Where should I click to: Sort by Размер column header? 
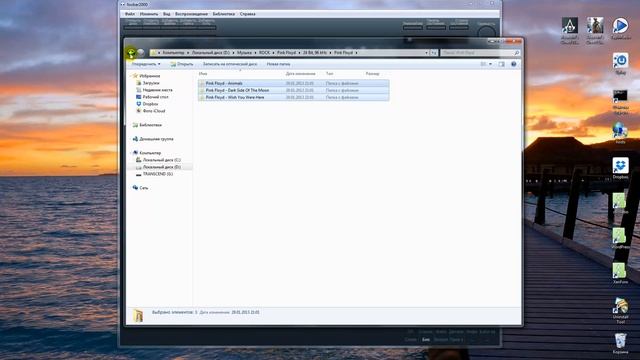point(372,73)
